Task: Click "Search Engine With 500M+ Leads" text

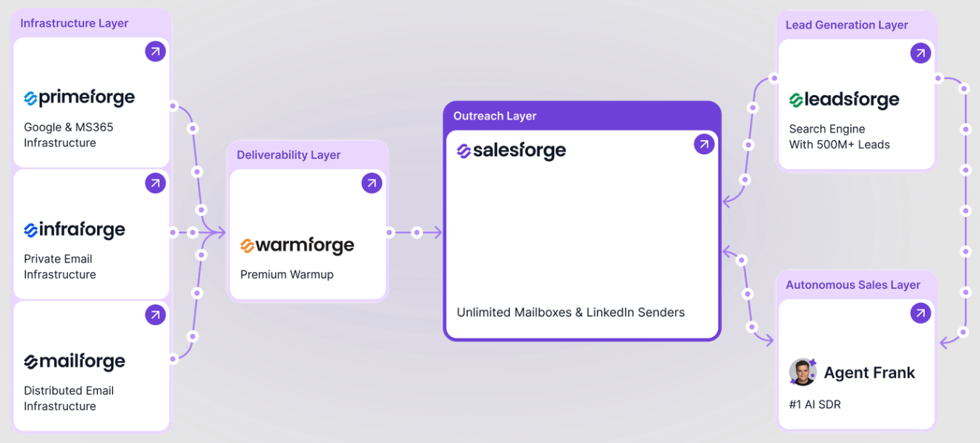Action: 839,136
